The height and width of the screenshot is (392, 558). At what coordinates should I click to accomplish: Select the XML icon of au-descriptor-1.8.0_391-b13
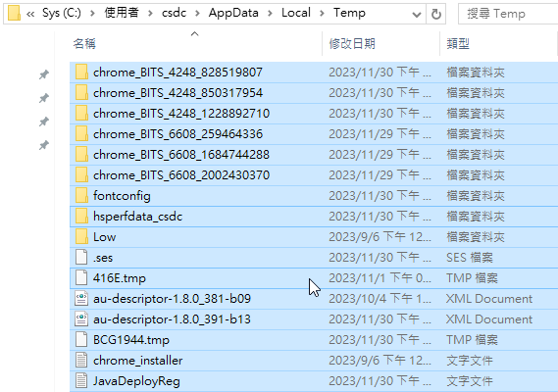tap(81, 319)
